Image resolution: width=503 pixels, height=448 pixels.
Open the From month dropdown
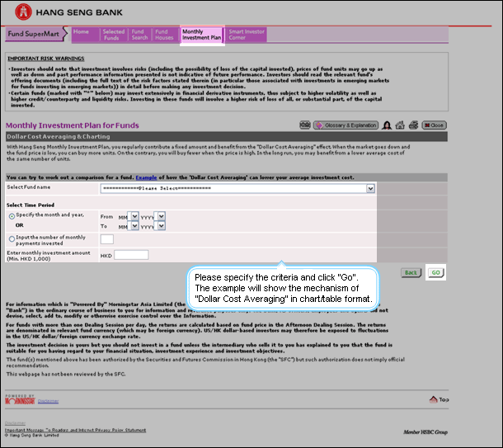(133, 217)
